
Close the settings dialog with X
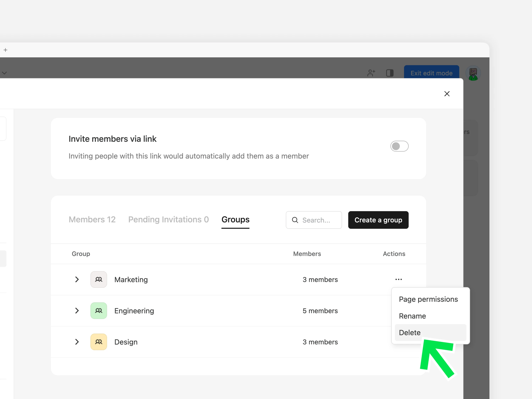point(447,94)
